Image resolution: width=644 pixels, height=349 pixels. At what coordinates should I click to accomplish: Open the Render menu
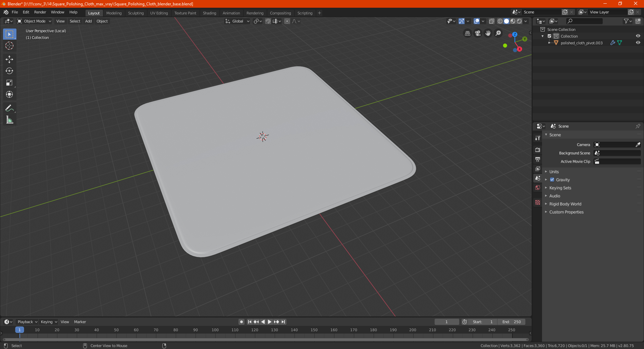click(x=40, y=12)
